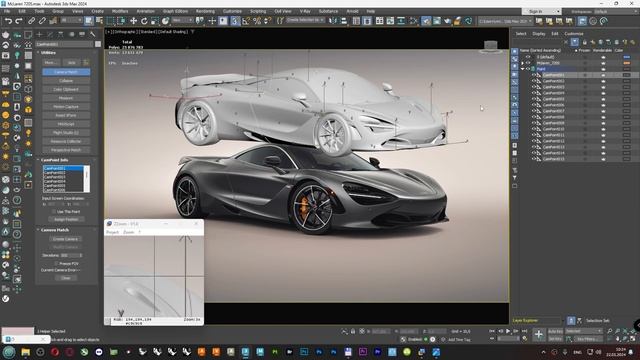Choose the Select and Move tool
640x360 pixels.
click(x=133, y=21)
